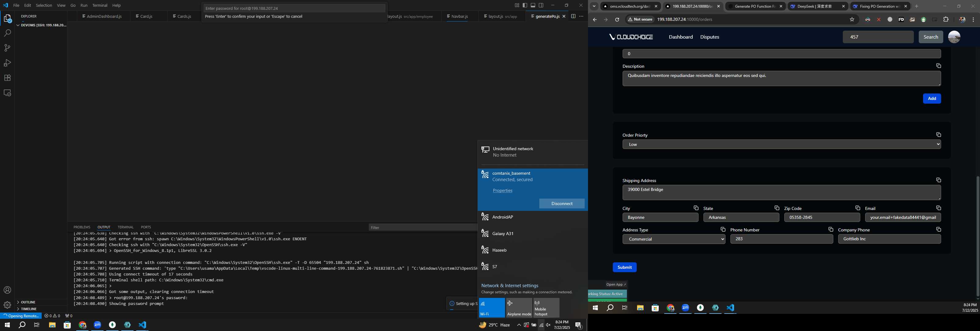Copy the Order Priority value
Viewport: 980px width, 331px height.
point(938,135)
